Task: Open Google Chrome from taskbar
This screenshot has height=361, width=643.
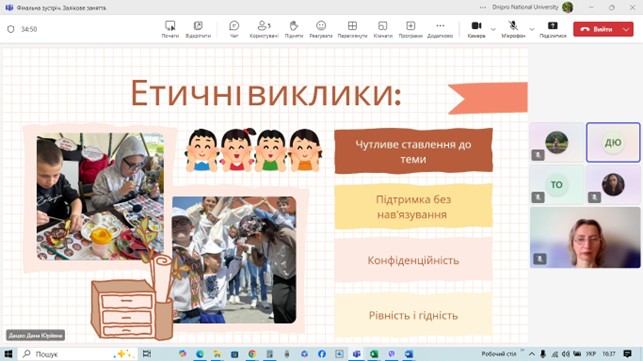Action: (x=252, y=354)
